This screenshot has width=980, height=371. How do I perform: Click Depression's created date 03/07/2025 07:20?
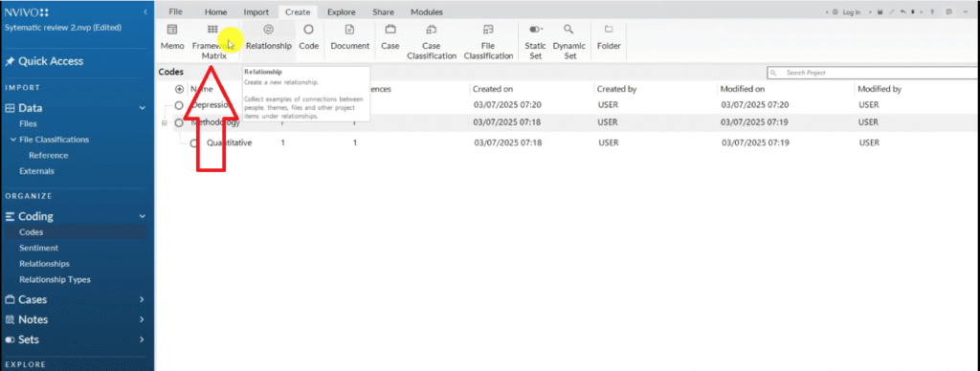point(507,105)
